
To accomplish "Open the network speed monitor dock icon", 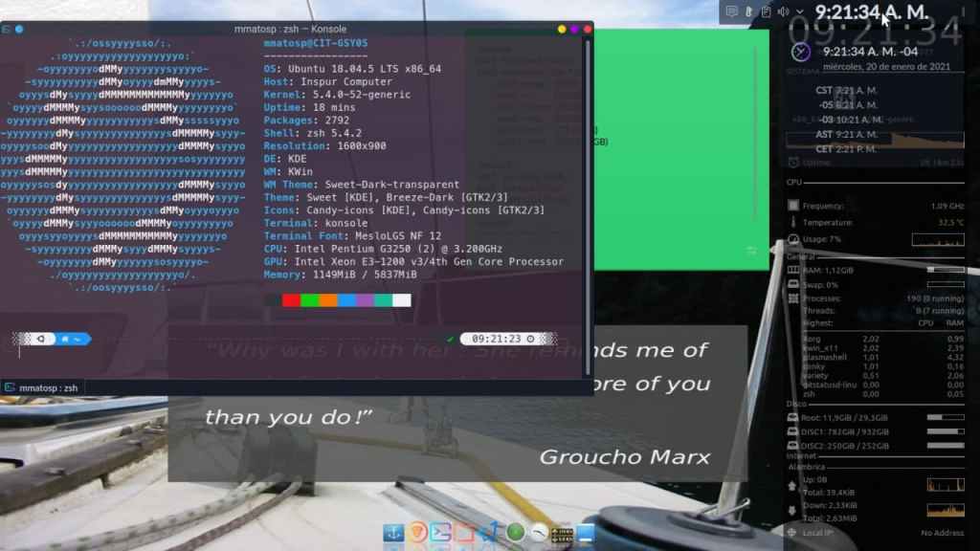I will click(563, 533).
